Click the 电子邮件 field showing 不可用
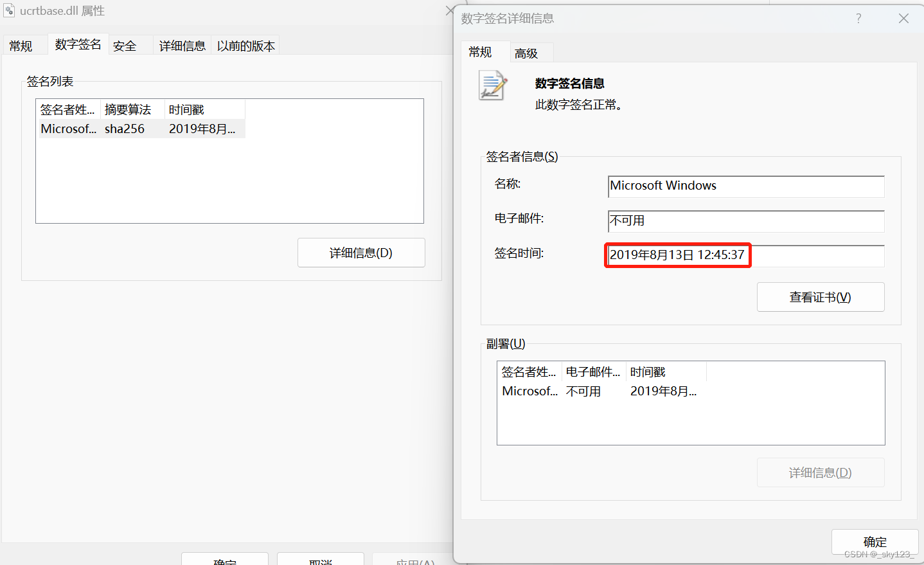Viewport: 924px width, 565px height. [x=746, y=221]
